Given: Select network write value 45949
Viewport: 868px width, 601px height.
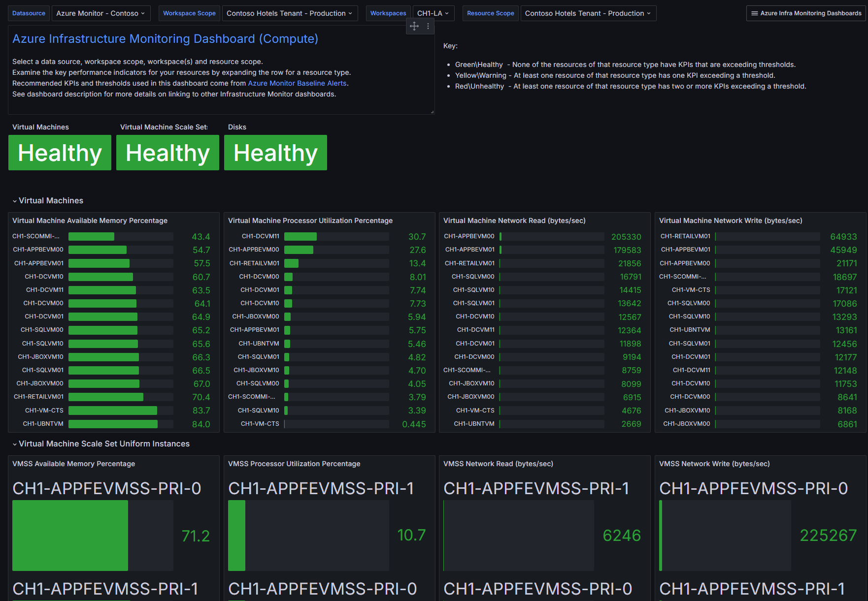Looking at the screenshot, I should [x=843, y=250].
